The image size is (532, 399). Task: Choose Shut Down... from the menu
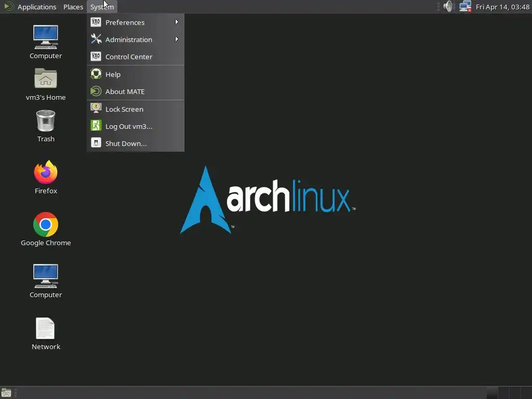(136, 143)
